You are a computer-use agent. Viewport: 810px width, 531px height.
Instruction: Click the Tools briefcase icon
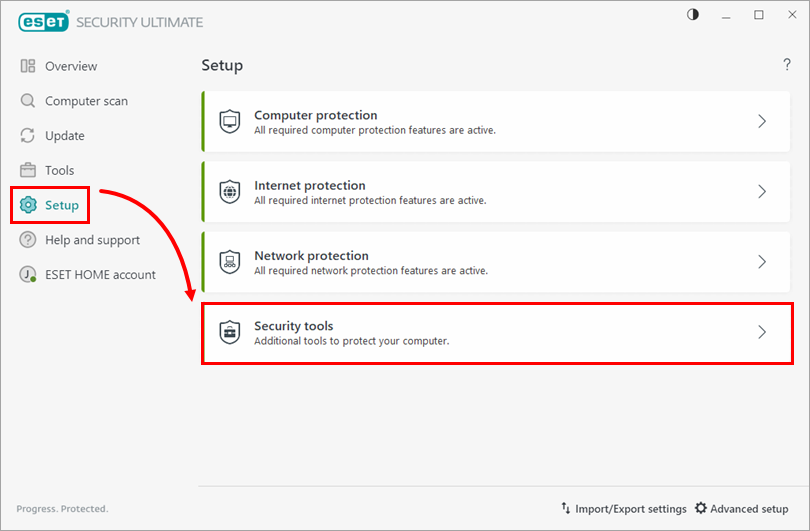[28, 171]
